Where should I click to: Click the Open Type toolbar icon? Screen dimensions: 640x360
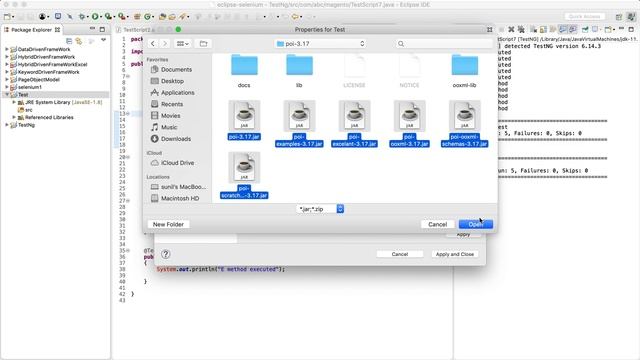162,17
